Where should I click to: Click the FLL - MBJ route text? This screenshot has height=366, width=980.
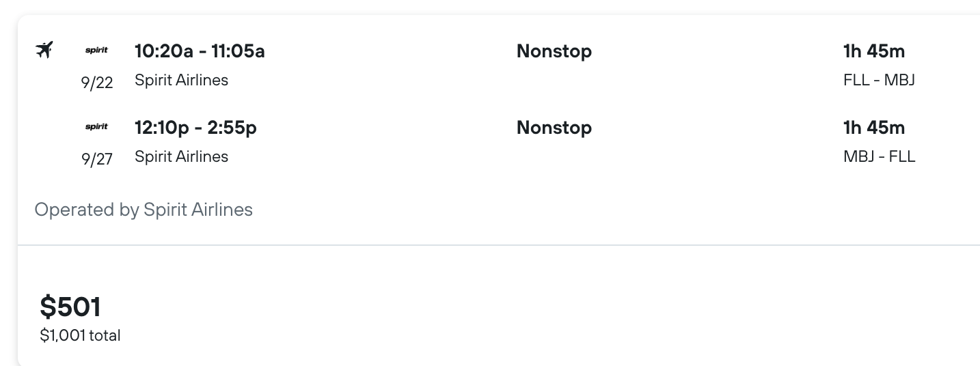(x=879, y=80)
